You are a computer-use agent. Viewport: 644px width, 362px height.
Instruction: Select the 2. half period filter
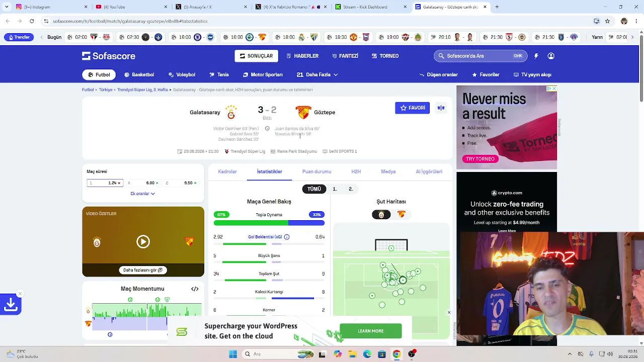pyautogui.click(x=351, y=189)
